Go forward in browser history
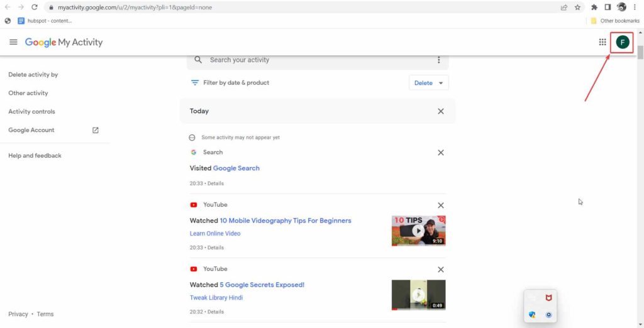The height and width of the screenshot is (328, 644). (21, 7)
